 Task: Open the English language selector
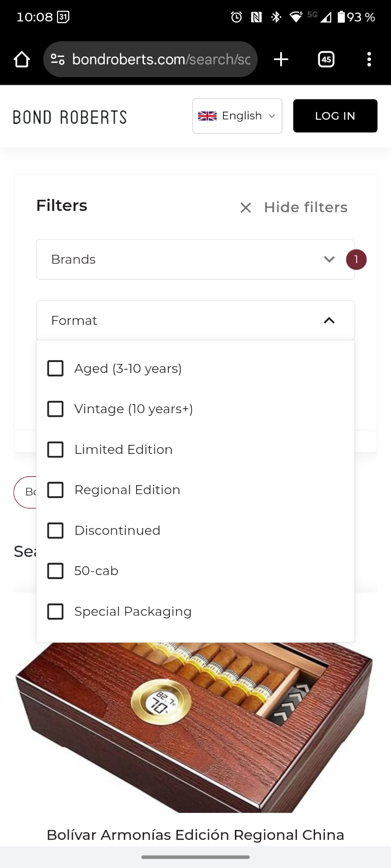[237, 116]
